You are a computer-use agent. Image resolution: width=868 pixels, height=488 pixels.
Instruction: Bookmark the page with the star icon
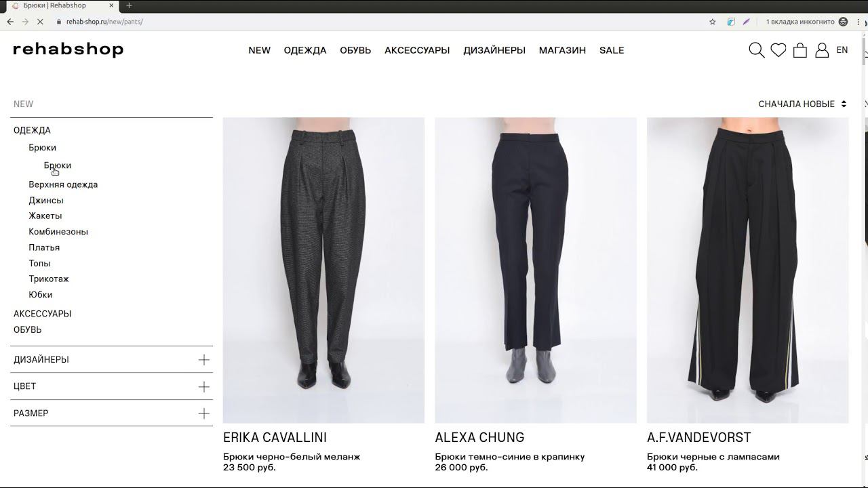coord(712,22)
